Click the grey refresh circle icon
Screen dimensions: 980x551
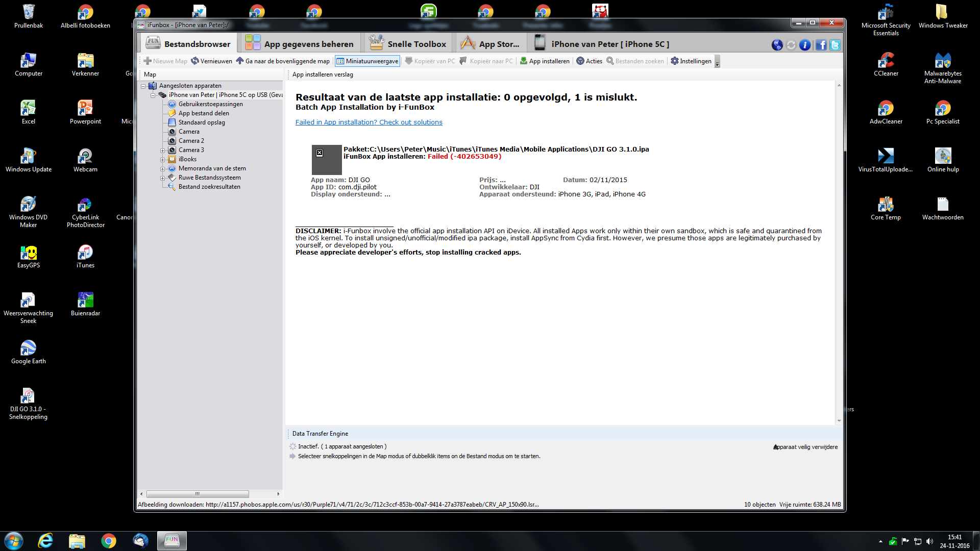coord(791,45)
